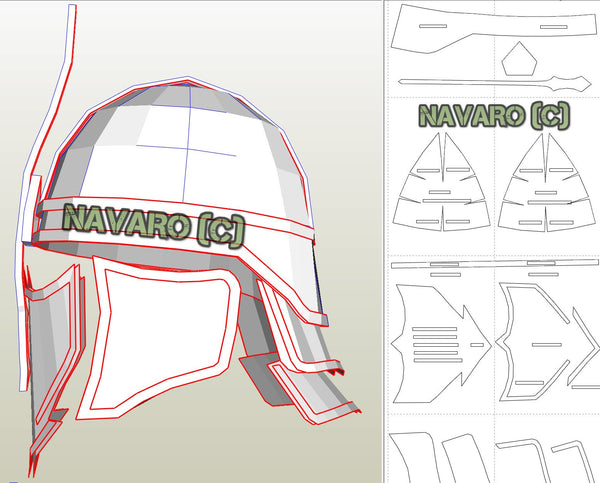Select the small left rectangle below the long strip
This screenshot has width=600, height=483.
coord(445,275)
